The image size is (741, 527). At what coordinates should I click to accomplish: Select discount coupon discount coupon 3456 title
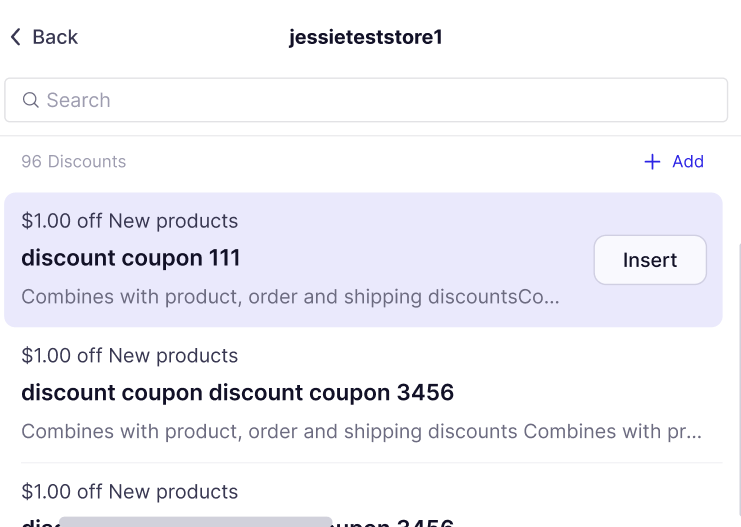[x=238, y=393]
